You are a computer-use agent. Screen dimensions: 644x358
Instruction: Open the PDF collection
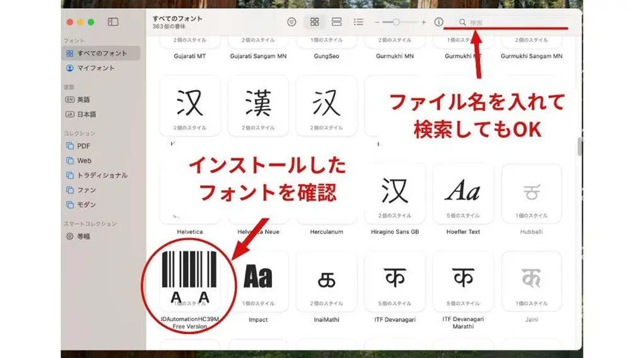pos(101,146)
